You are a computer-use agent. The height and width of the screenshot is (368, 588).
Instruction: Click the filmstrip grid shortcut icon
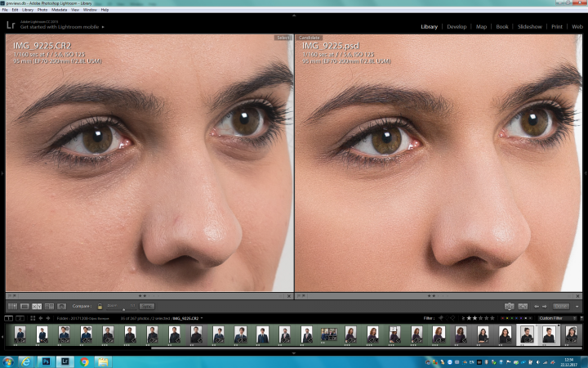click(x=33, y=318)
